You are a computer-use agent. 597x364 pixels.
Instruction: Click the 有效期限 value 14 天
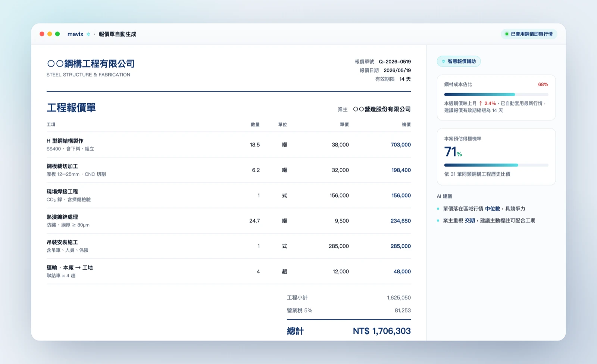click(x=405, y=79)
